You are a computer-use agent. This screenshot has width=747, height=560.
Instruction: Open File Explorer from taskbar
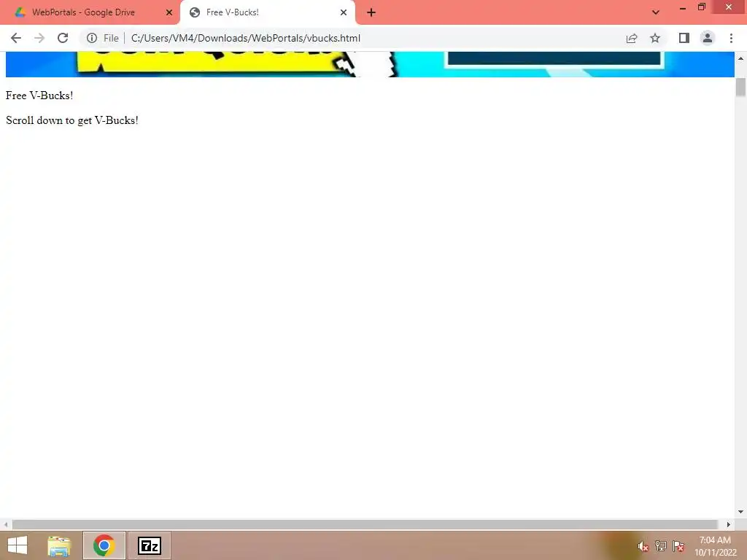tap(59, 545)
